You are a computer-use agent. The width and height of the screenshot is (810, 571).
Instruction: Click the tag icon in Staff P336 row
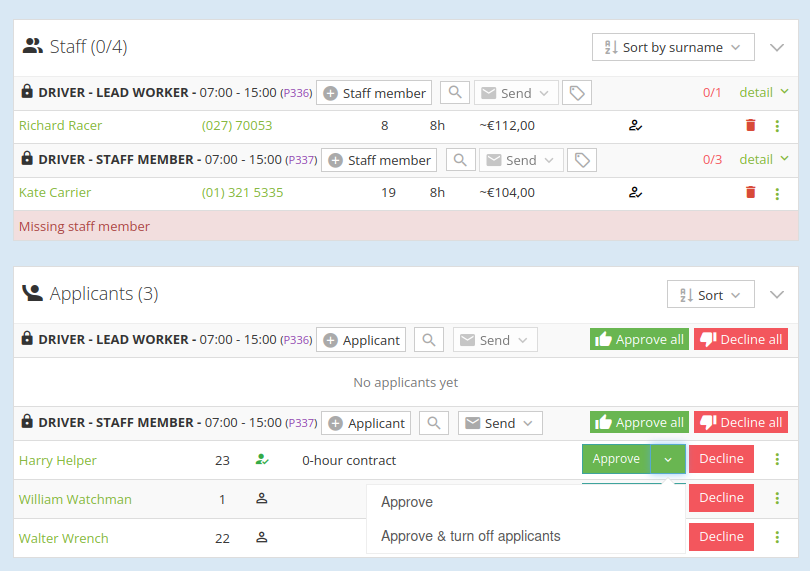point(577,92)
